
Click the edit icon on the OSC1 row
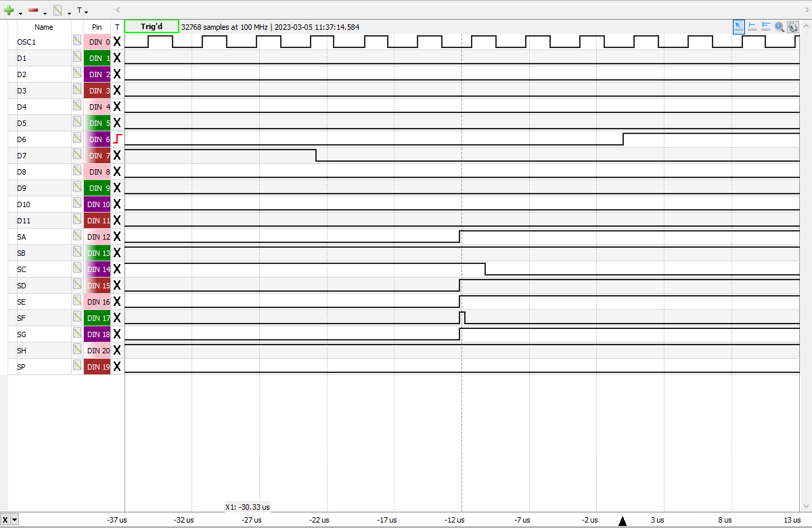coord(77,41)
